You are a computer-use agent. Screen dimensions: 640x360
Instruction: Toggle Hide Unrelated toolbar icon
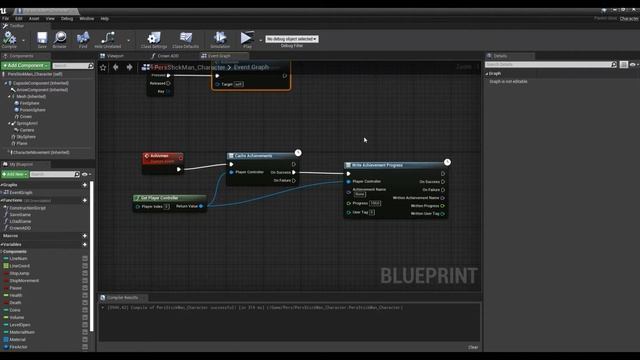point(108,39)
